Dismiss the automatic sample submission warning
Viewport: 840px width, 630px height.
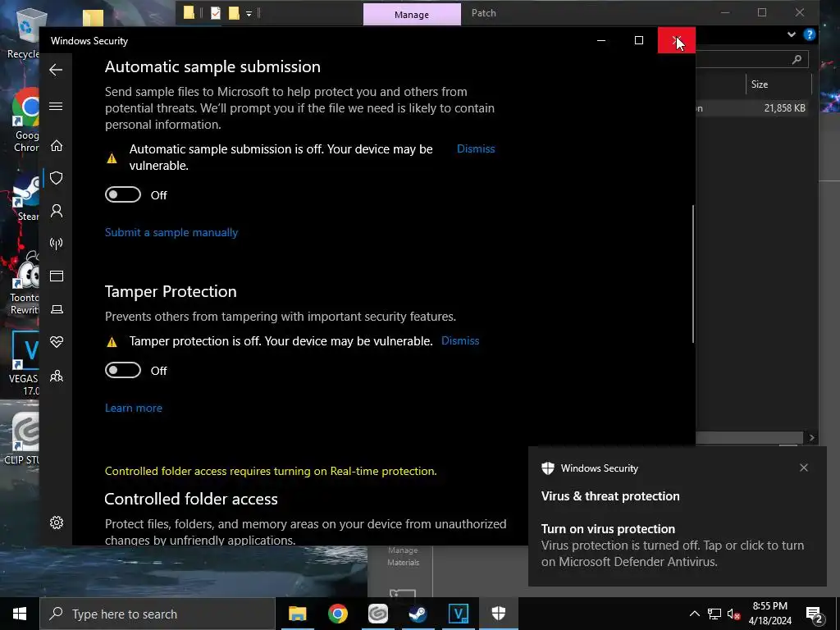click(x=476, y=149)
